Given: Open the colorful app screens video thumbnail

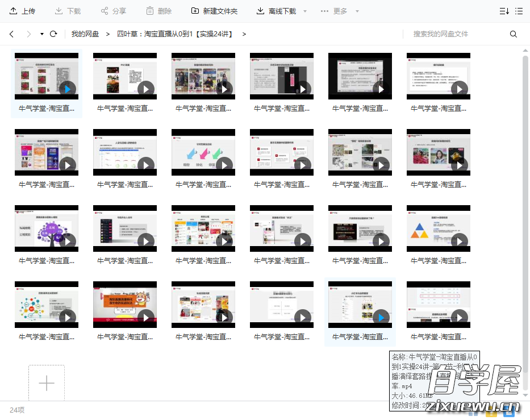Looking at the screenshot, I should coord(203,228).
